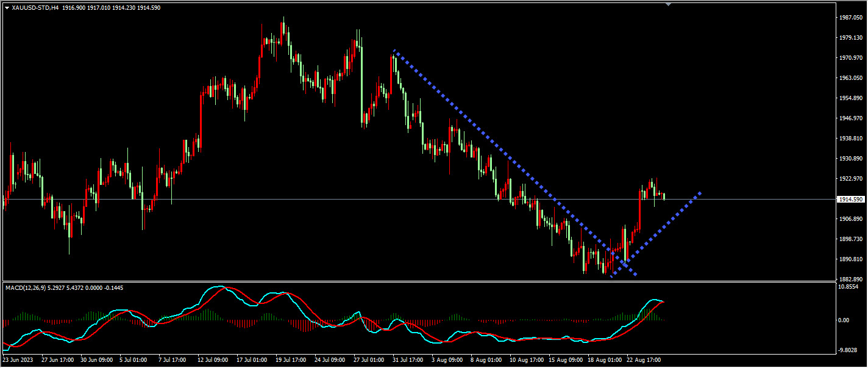This screenshot has height=368, width=868.
Task: Click time axis label 30 Jun 09:00
Action: click(98, 360)
